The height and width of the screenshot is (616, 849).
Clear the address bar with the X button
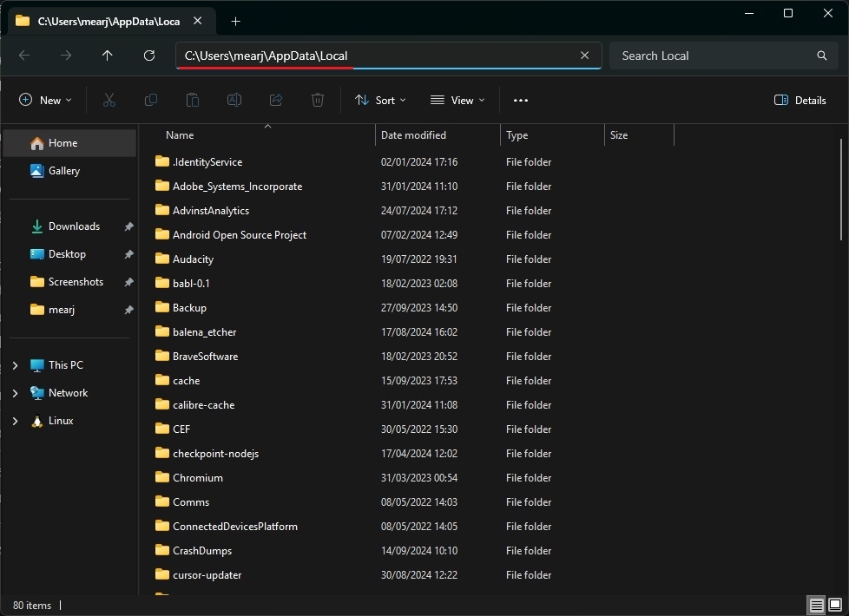click(x=584, y=55)
